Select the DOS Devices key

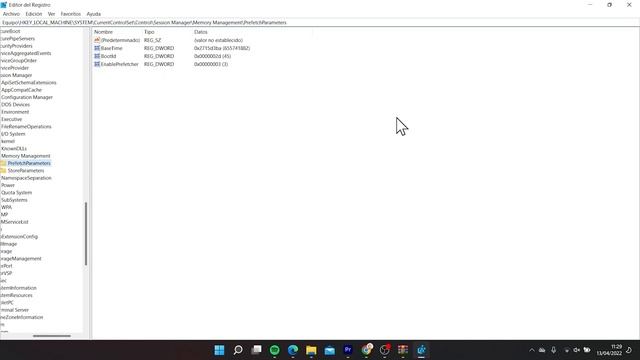[15, 104]
